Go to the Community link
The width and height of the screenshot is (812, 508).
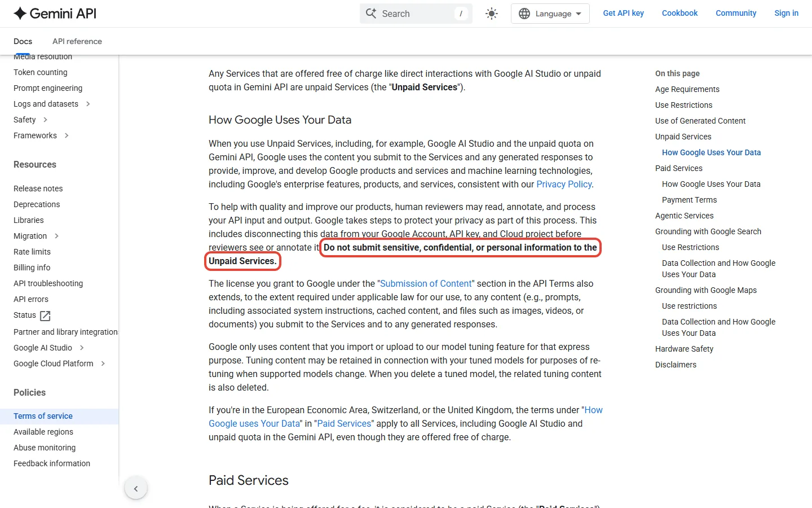tap(736, 13)
